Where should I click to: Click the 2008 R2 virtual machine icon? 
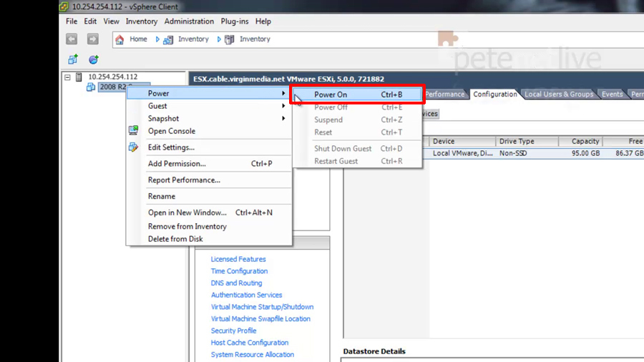coord(91,87)
